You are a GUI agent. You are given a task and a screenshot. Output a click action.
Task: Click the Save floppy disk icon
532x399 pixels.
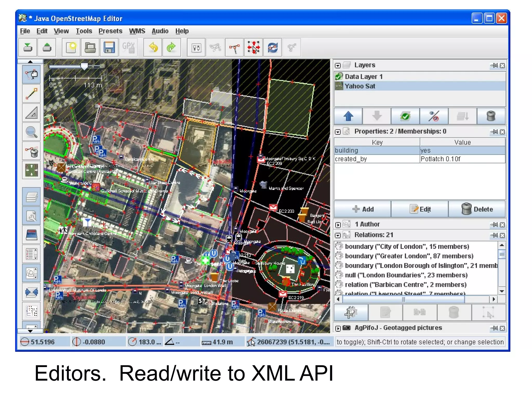109,47
